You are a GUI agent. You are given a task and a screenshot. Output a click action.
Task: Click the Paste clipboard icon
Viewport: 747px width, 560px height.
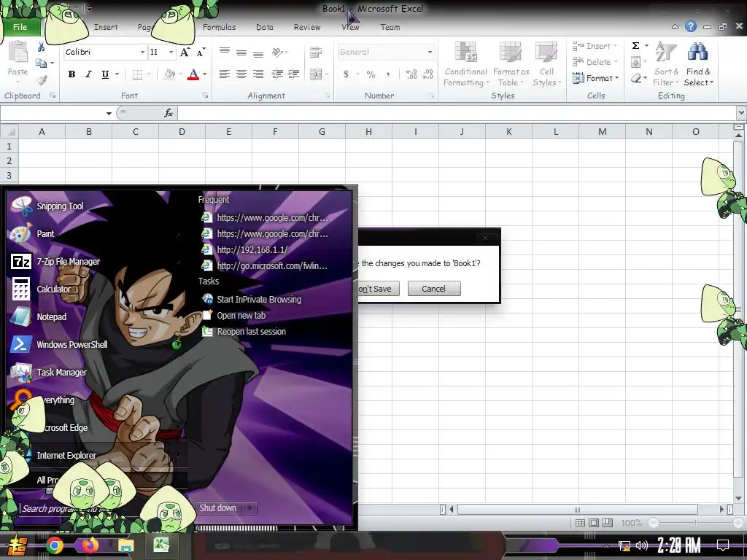pyautogui.click(x=18, y=52)
